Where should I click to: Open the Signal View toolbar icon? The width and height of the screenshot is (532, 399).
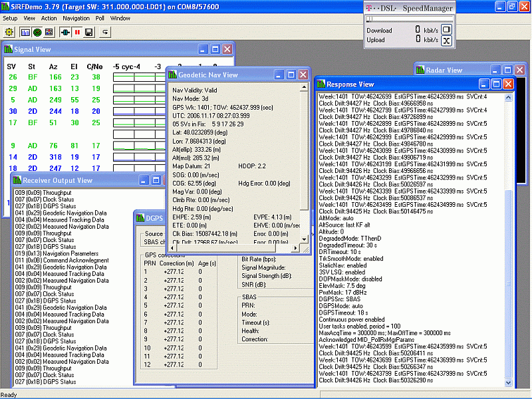point(25,32)
